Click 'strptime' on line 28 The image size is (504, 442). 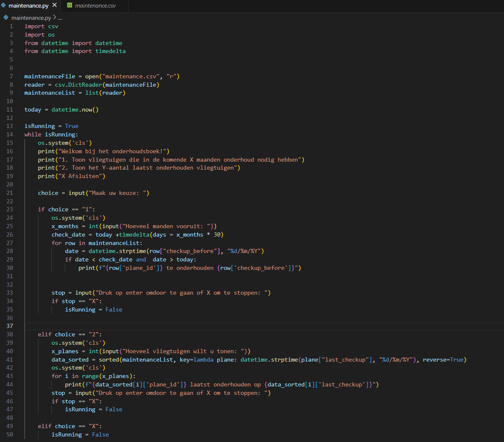pyautogui.click(x=133, y=251)
